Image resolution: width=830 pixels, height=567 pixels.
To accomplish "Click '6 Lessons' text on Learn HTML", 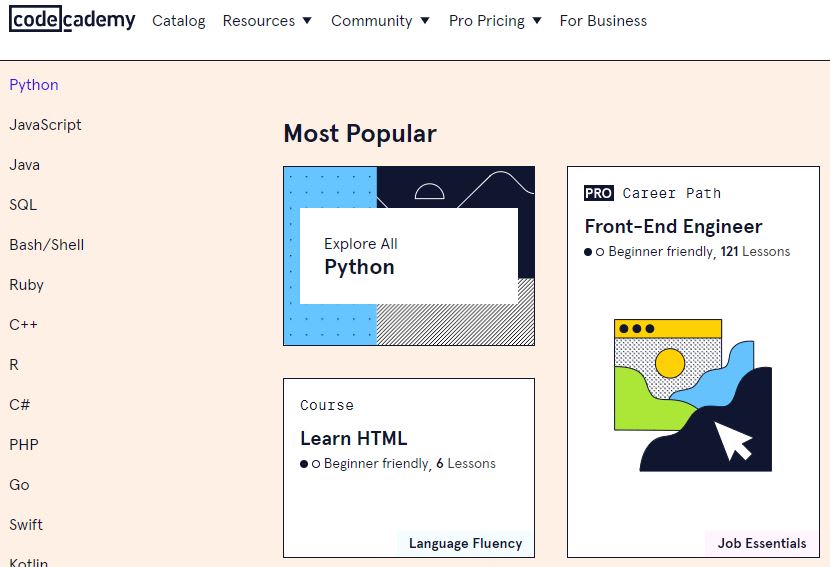I will tap(466, 464).
